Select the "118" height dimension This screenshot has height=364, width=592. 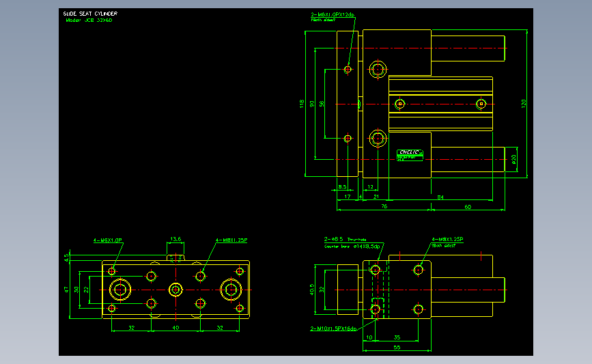coord(302,104)
